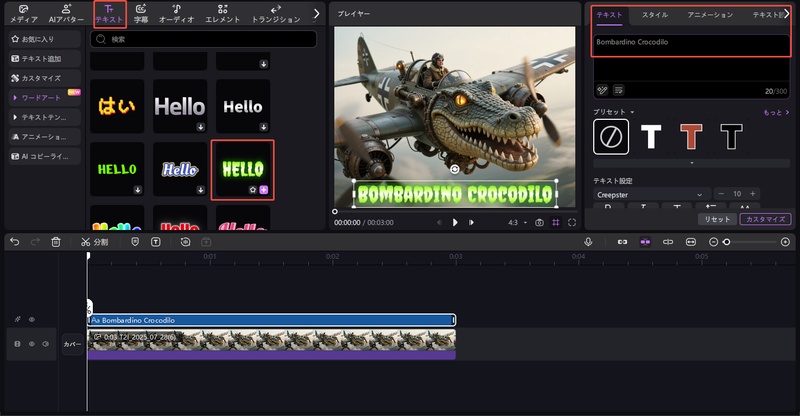Viewport: 800px width, 416px height.
Task: Click the marker shield icon in timeline toolbar
Action: (135, 242)
